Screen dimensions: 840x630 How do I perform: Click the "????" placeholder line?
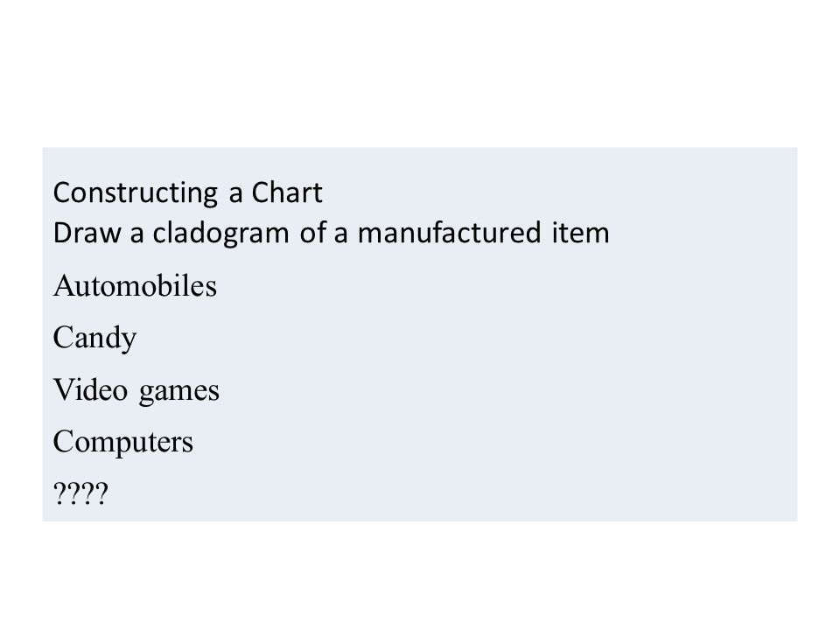click(80, 493)
